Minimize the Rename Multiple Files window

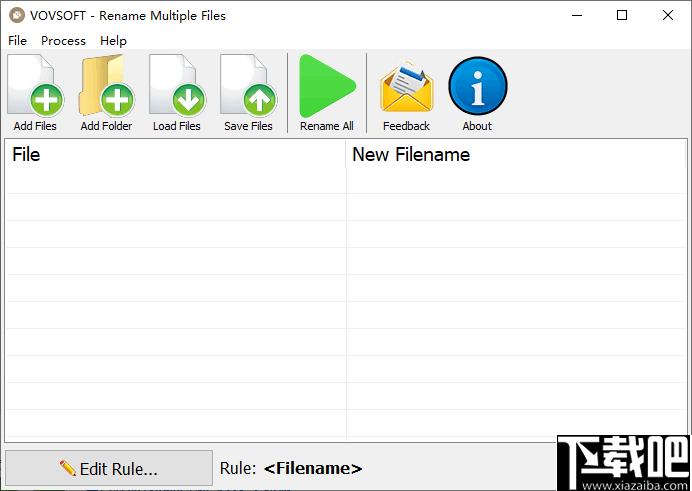coord(577,15)
